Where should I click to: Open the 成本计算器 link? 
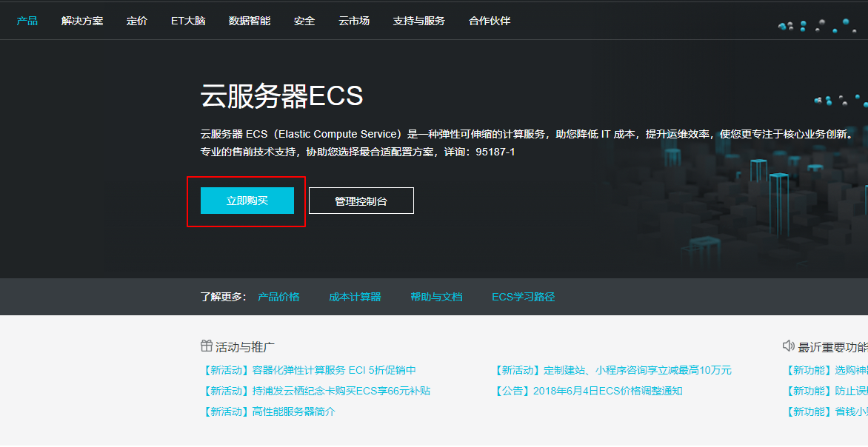355,297
